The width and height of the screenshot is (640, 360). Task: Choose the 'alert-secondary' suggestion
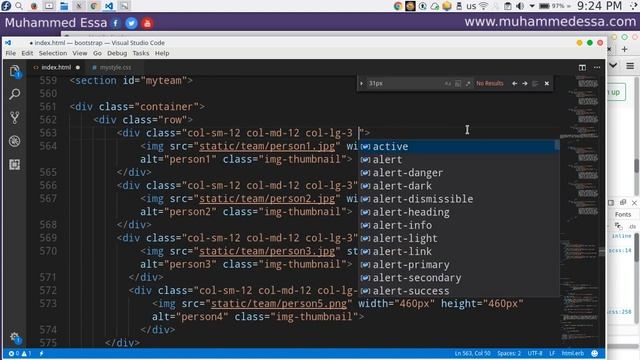(x=456, y=278)
